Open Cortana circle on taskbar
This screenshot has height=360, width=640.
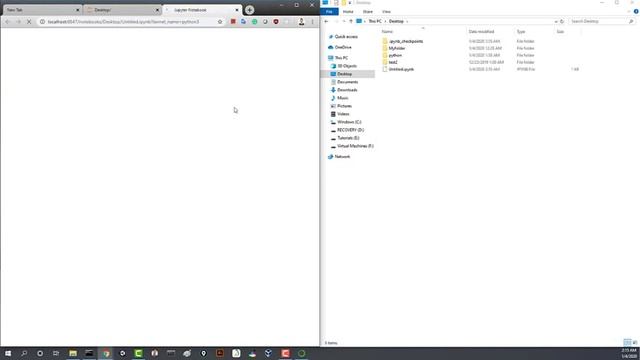click(x=40, y=353)
